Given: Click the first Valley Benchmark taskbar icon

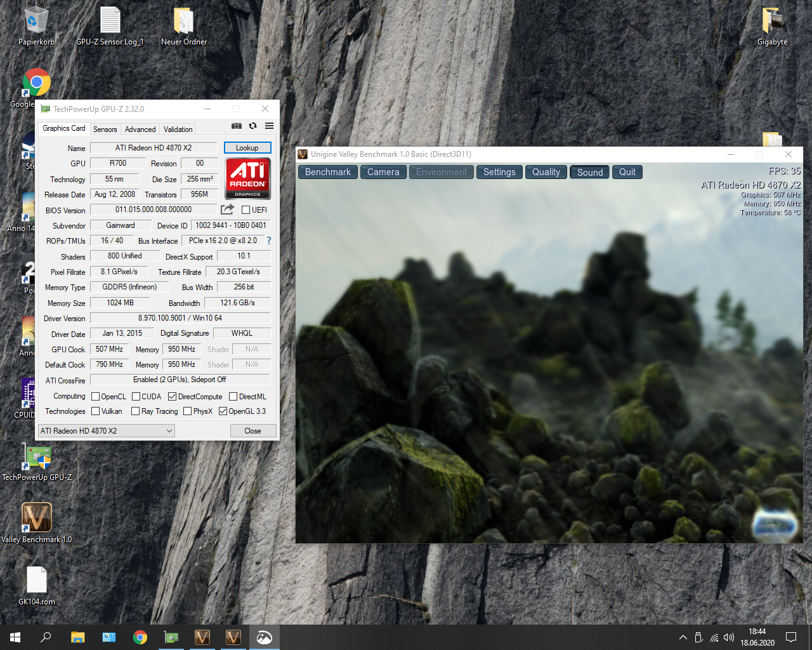Looking at the screenshot, I should pyautogui.click(x=202, y=637).
